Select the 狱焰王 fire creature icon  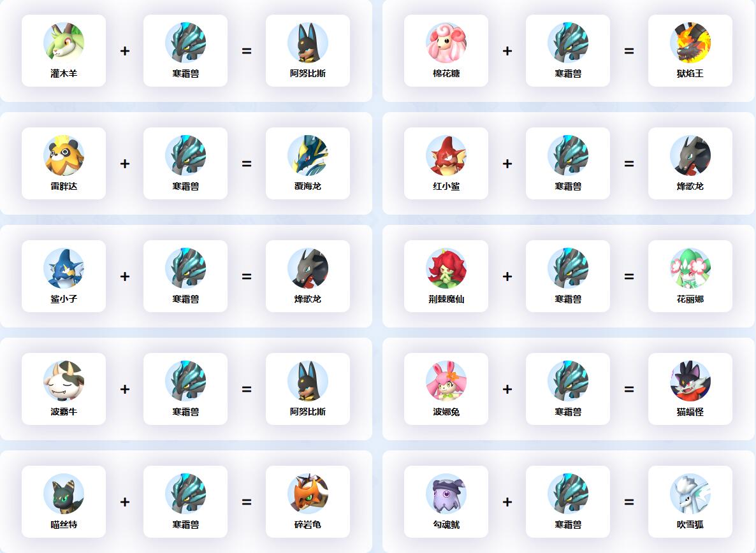pyautogui.click(x=690, y=43)
